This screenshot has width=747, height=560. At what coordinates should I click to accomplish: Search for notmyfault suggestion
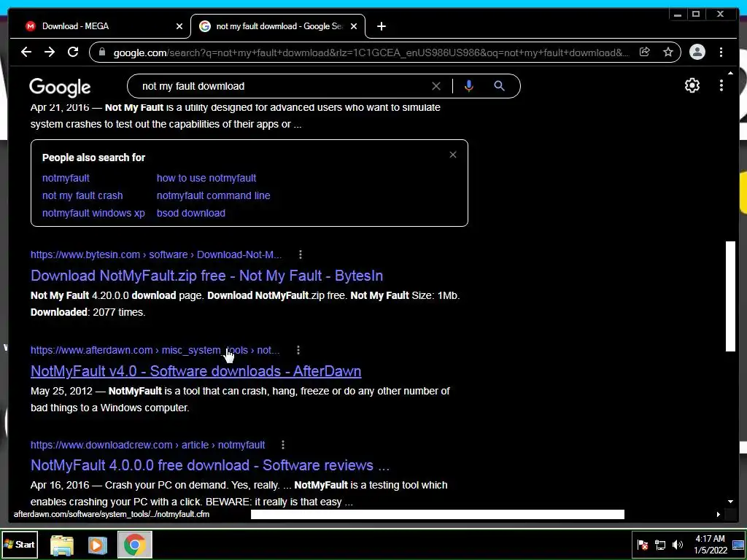click(66, 178)
